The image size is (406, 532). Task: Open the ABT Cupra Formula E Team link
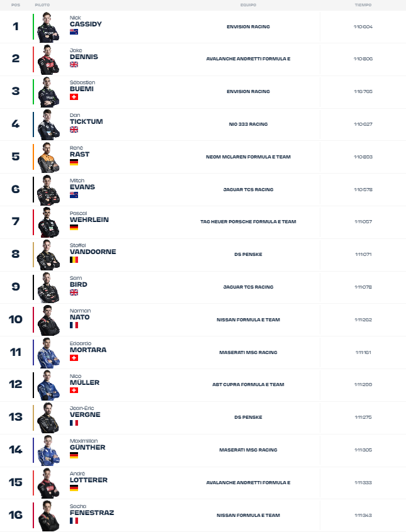pos(248,385)
